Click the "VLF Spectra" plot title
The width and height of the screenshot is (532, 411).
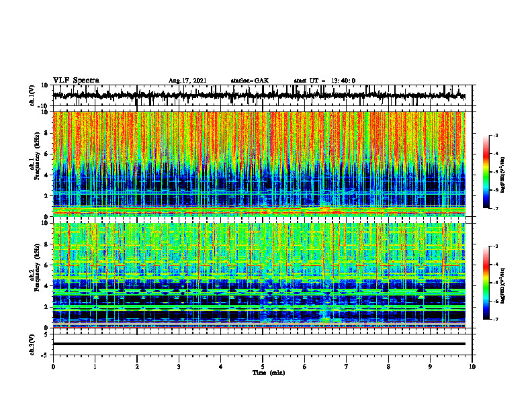point(76,81)
